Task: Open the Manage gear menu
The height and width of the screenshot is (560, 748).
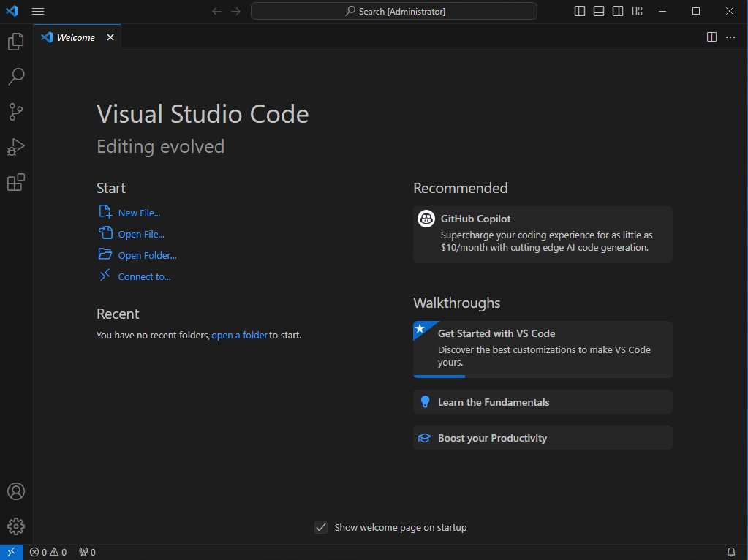Action: (x=16, y=526)
